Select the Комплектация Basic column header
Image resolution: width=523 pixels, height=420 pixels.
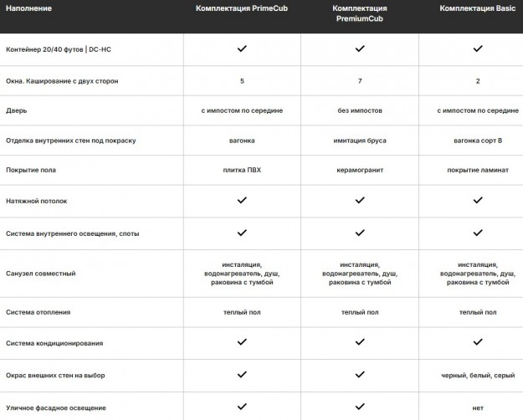point(478,8)
